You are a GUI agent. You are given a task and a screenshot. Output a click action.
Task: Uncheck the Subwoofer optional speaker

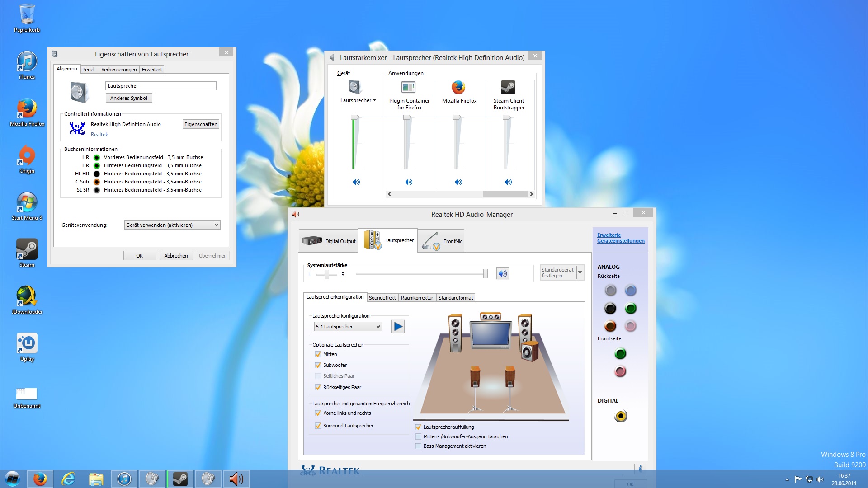[x=318, y=365]
